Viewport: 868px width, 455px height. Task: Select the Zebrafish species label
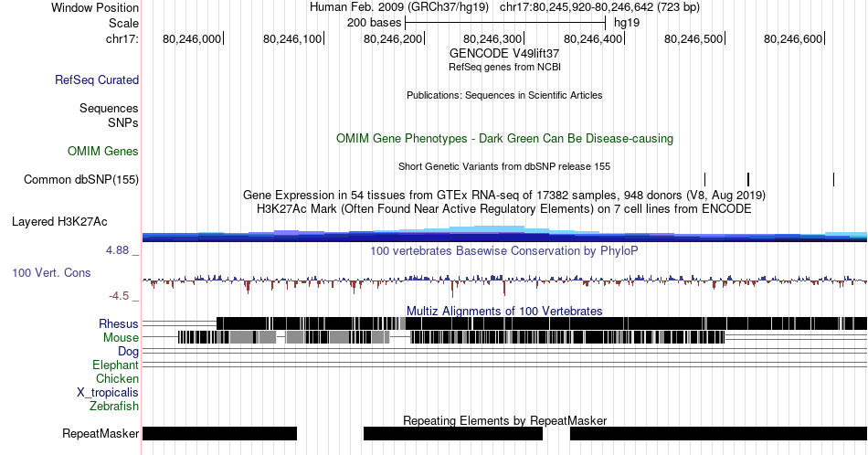[x=114, y=406]
